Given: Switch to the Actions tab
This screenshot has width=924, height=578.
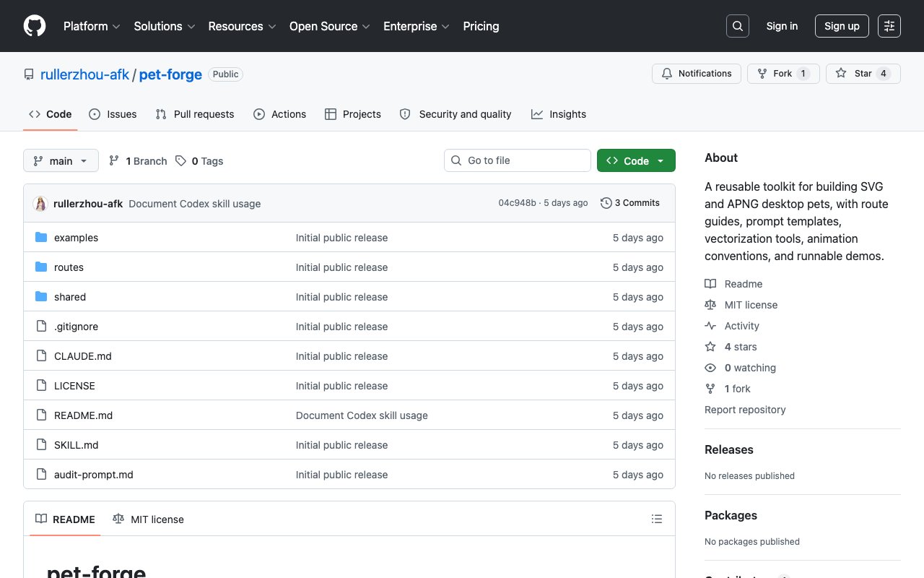Looking at the screenshot, I should (x=280, y=114).
